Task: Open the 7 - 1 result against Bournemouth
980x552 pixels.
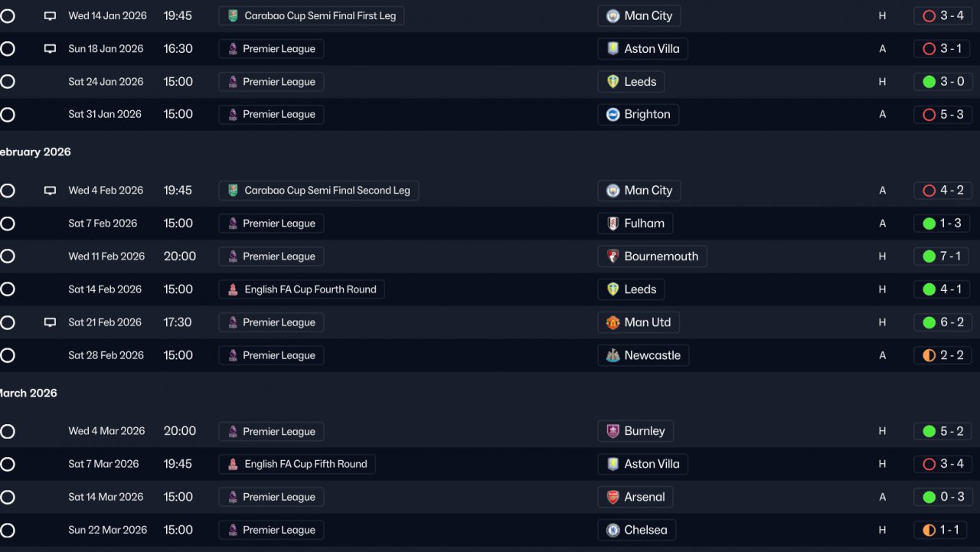Action: point(942,256)
